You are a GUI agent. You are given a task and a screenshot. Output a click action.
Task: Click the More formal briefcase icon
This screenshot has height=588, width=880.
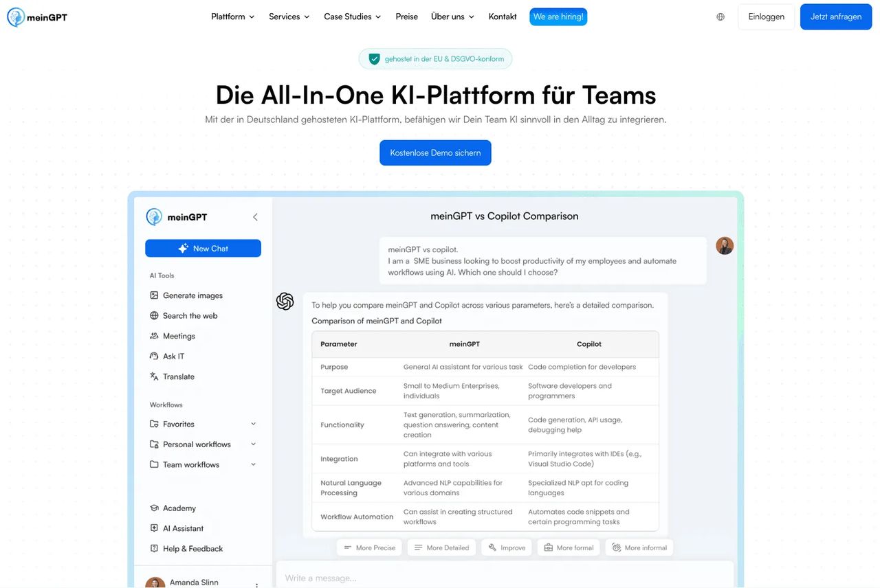(x=549, y=548)
